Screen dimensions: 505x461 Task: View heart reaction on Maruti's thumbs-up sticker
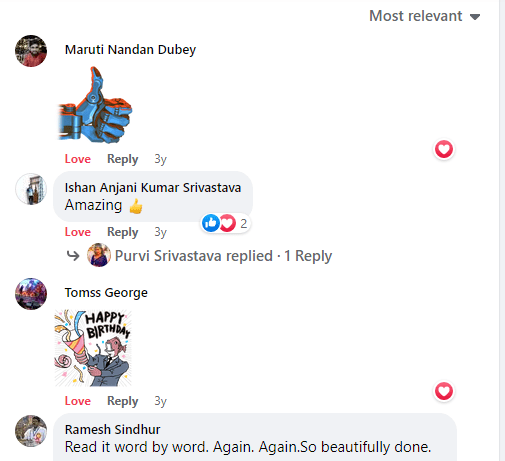coord(444,149)
